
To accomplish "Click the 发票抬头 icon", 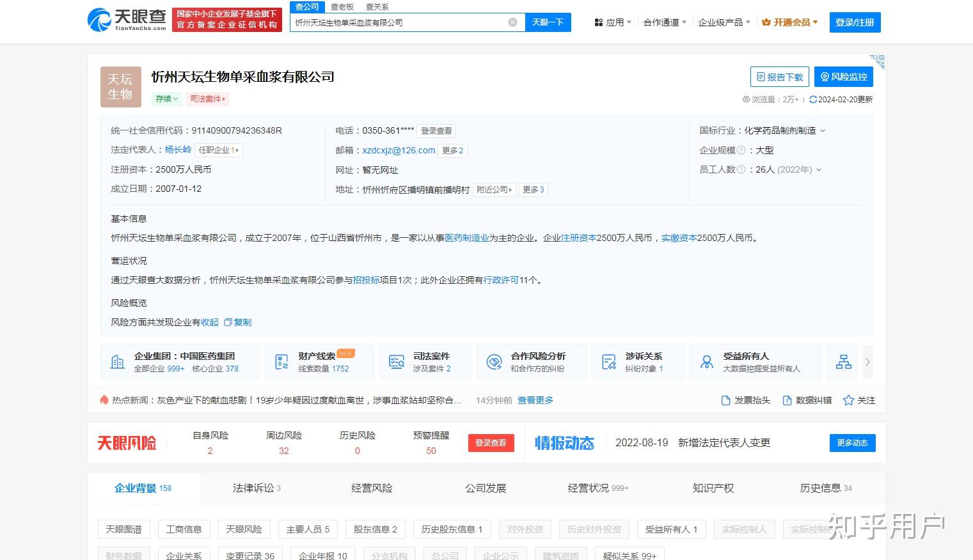I will [725, 400].
